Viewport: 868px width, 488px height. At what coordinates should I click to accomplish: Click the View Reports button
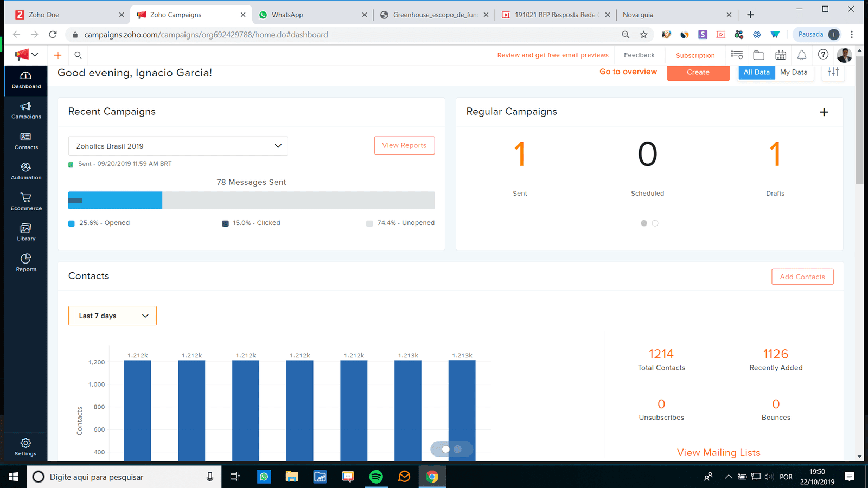tap(404, 145)
